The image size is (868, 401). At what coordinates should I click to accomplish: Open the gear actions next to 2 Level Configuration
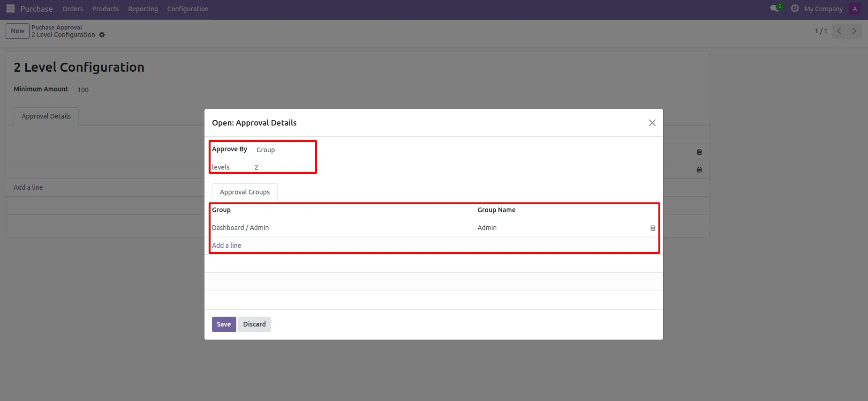[102, 35]
